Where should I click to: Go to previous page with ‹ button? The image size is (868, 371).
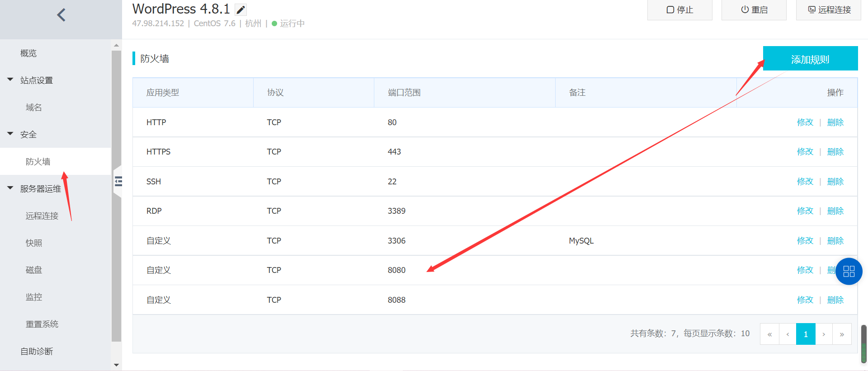pyautogui.click(x=788, y=334)
